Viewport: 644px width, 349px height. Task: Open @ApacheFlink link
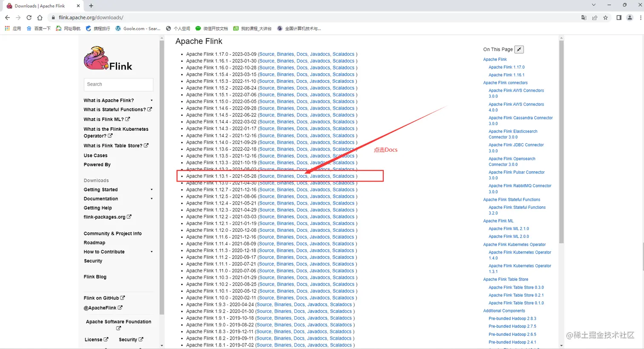[x=103, y=308]
